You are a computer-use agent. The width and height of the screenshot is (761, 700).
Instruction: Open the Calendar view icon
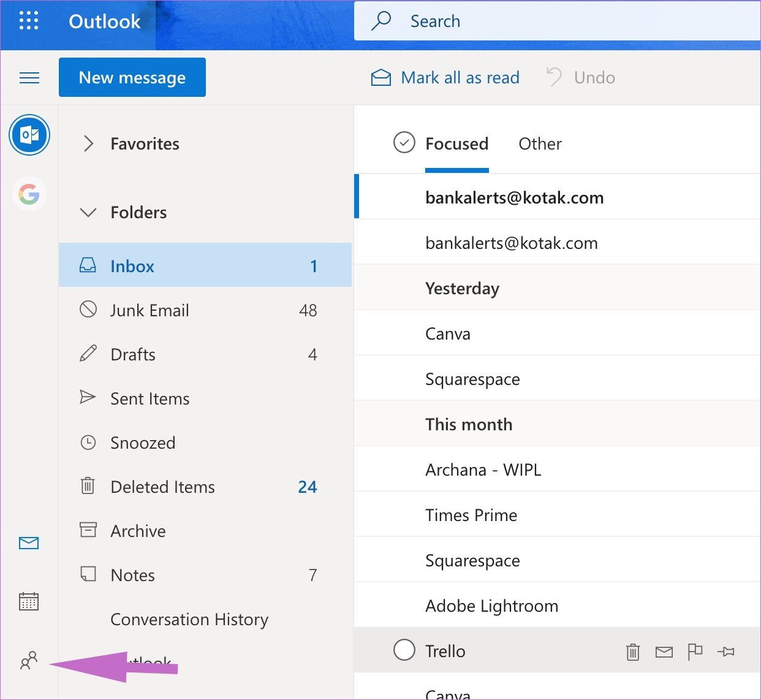[29, 601]
